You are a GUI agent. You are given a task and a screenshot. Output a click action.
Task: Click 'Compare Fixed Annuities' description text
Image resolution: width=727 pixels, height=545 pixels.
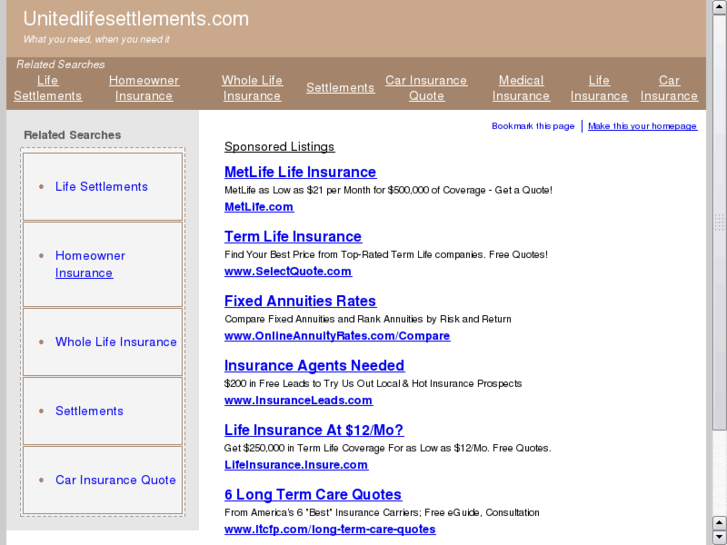[368, 319]
